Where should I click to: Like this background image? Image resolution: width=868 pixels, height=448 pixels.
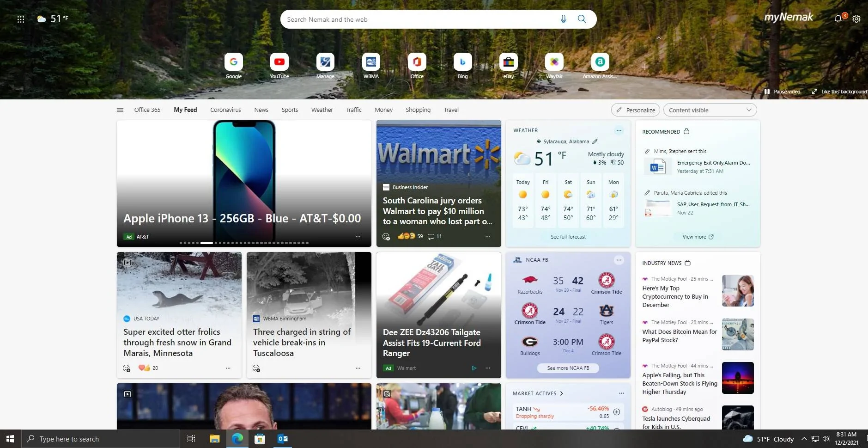(839, 92)
